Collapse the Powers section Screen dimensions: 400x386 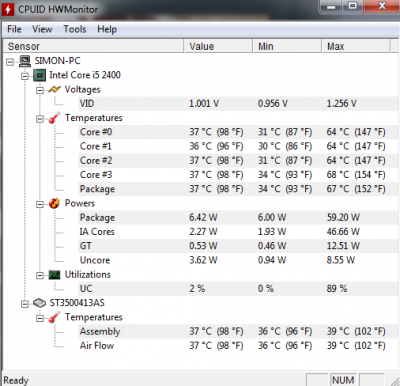click(40, 204)
